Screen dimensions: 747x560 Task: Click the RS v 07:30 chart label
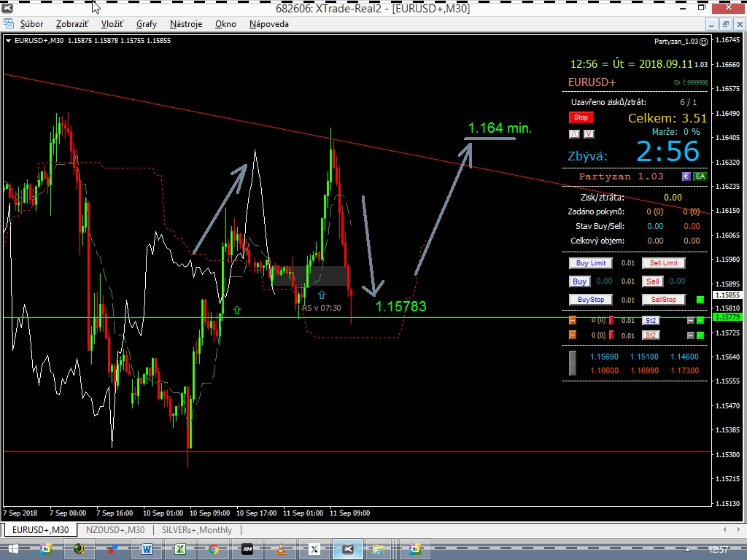coord(322,308)
